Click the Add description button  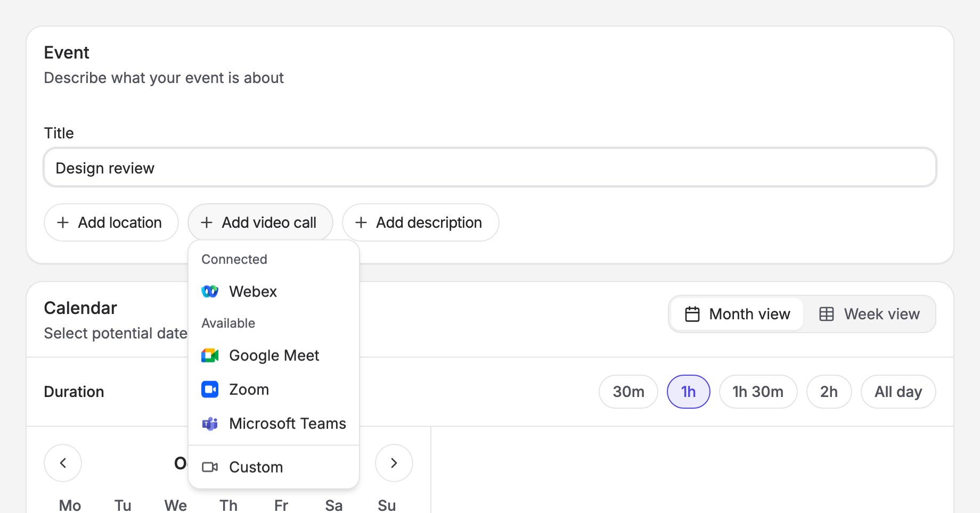[421, 222]
